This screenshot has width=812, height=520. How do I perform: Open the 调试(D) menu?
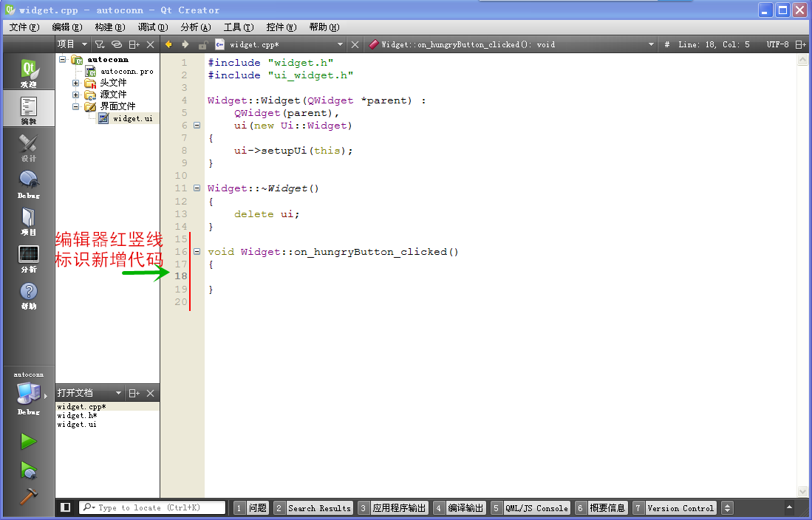pyautogui.click(x=153, y=27)
